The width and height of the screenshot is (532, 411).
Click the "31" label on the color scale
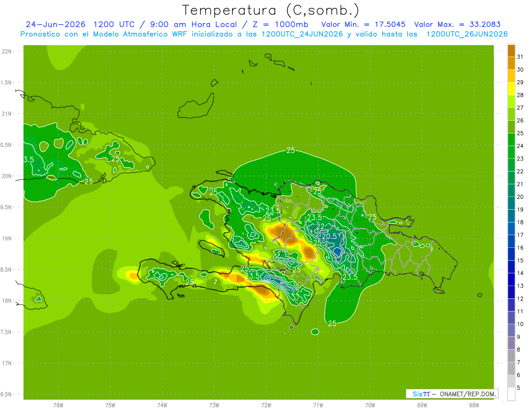(x=520, y=57)
